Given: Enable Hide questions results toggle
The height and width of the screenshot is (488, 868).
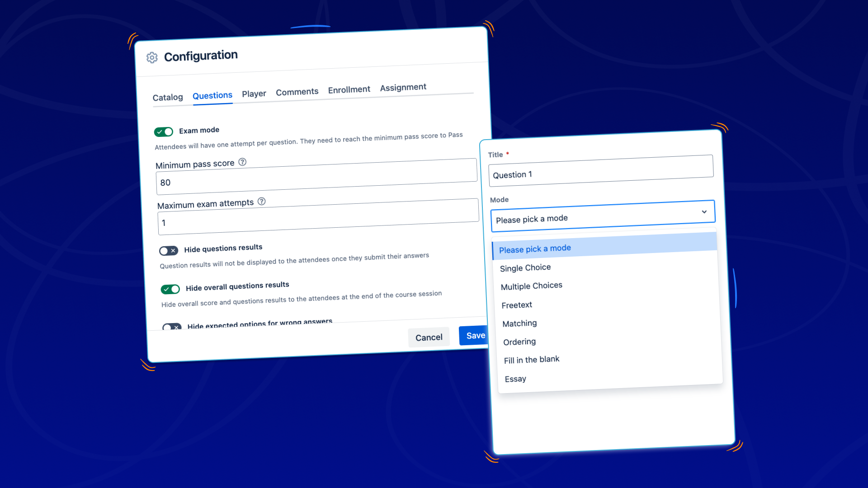Looking at the screenshot, I should click(169, 250).
